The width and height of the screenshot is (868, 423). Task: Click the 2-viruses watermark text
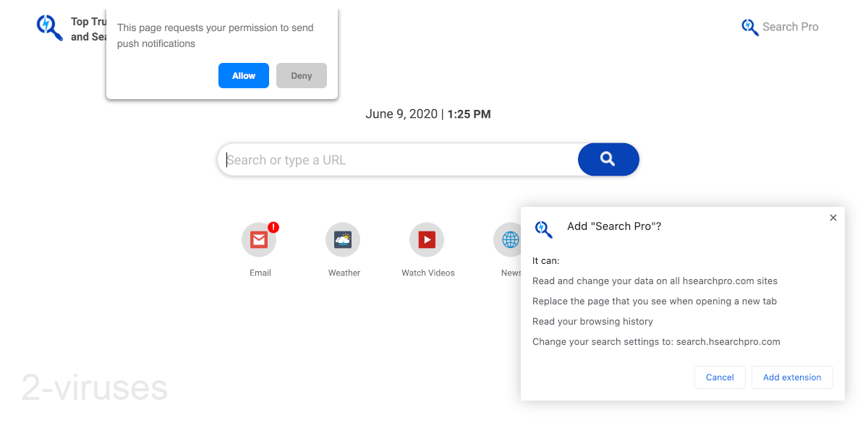coord(94,388)
